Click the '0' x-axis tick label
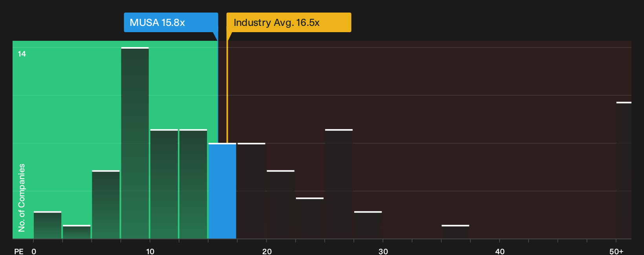 click(34, 251)
